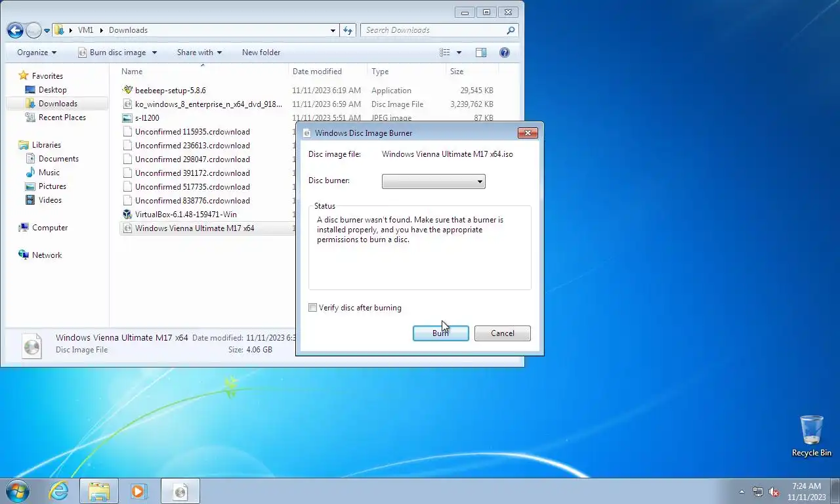Open the Recycle Bin on desktop
840x504 pixels.
click(x=812, y=436)
